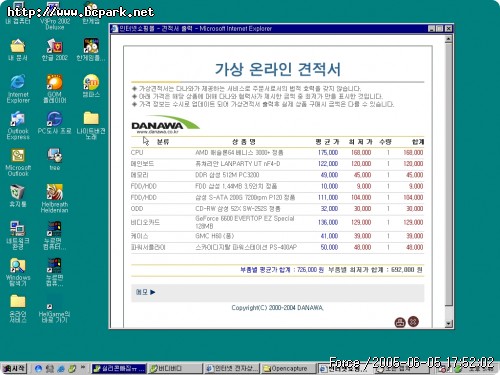Click the print icon below the estimate
The image size is (500, 375).
[400, 322]
